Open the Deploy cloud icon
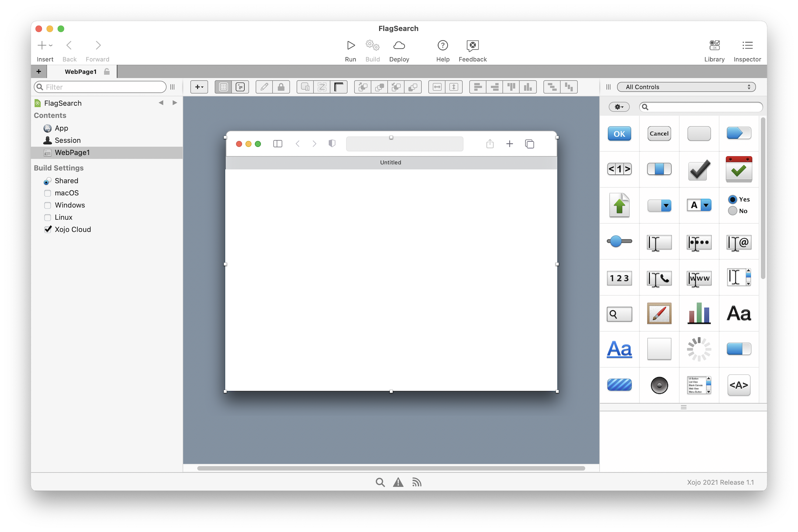This screenshot has width=798, height=532. click(399, 46)
